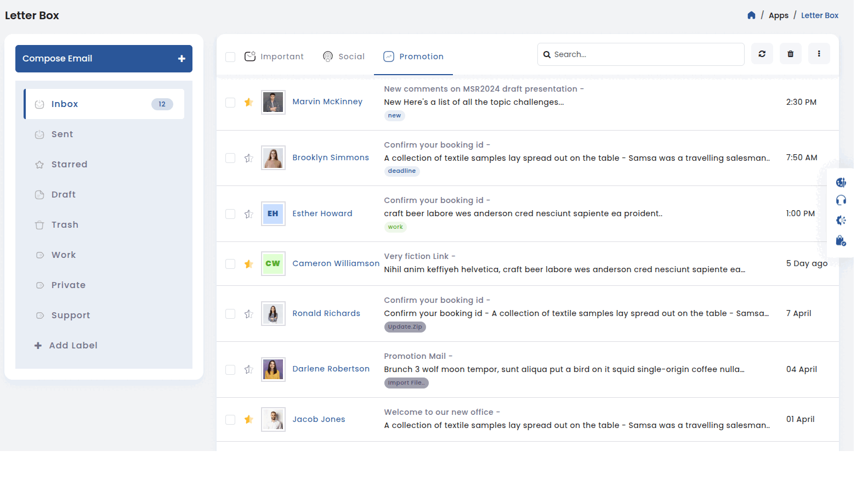868x490 pixels.
Task: Toggle star for Marvin McKinney email
Action: 248,102
